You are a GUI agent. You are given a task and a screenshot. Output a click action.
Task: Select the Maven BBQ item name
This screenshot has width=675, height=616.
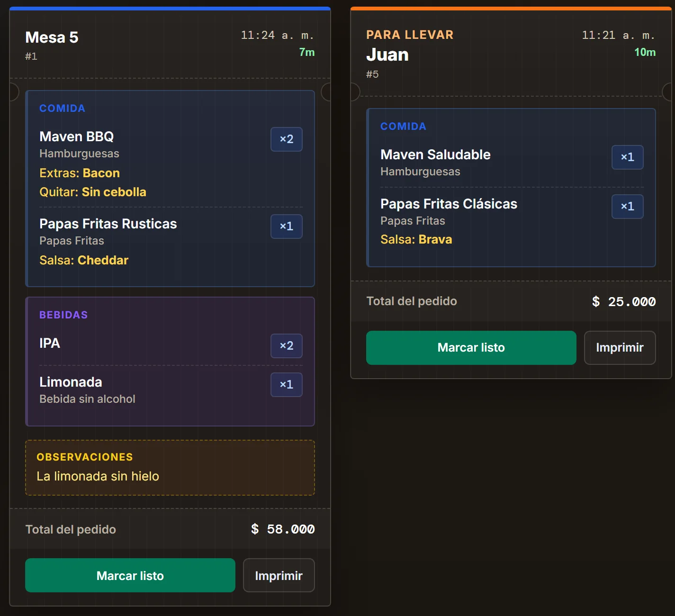point(77,136)
